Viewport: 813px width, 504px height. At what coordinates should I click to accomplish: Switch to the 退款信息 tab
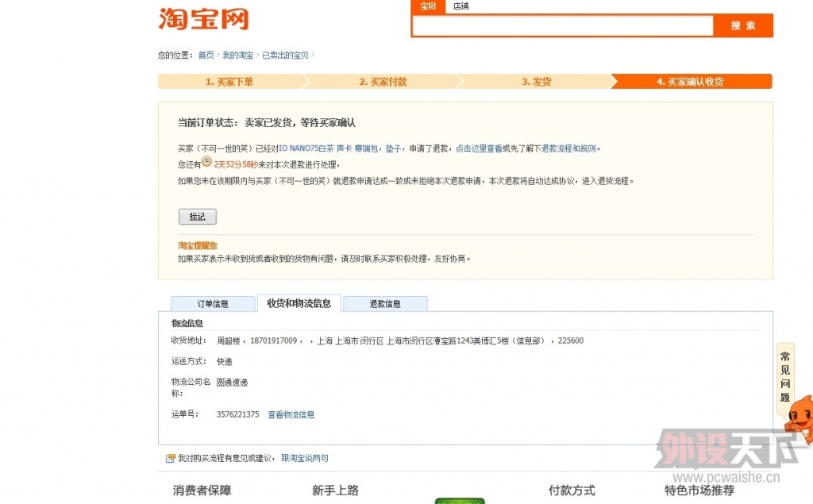pyautogui.click(x=385, y=304)
